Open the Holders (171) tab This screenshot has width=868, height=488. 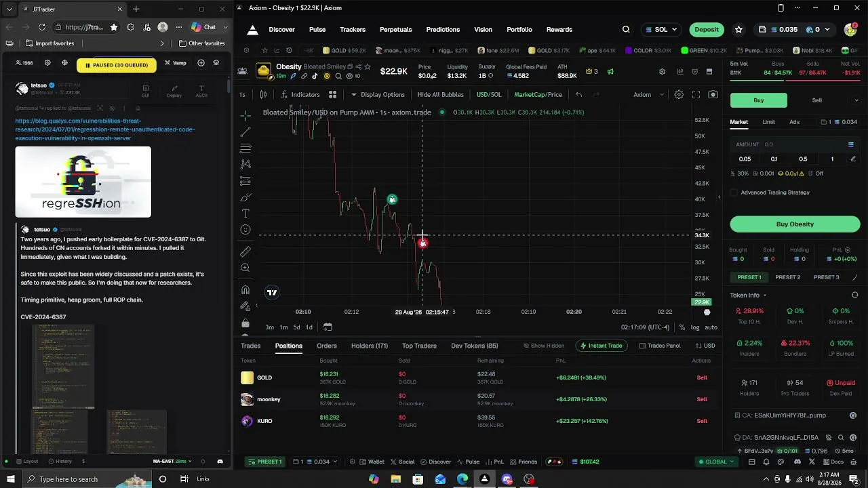[x=370, y=346]
